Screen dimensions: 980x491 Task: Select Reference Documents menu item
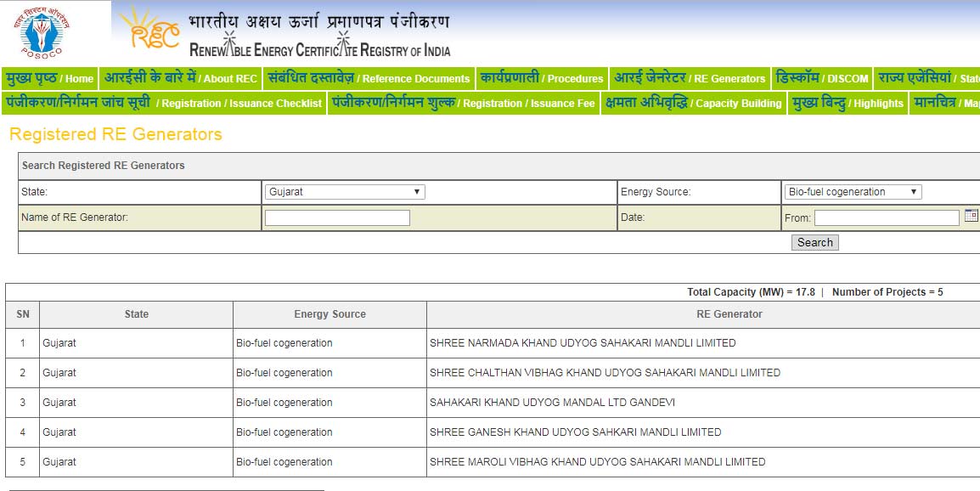click(x=369, y=78)
